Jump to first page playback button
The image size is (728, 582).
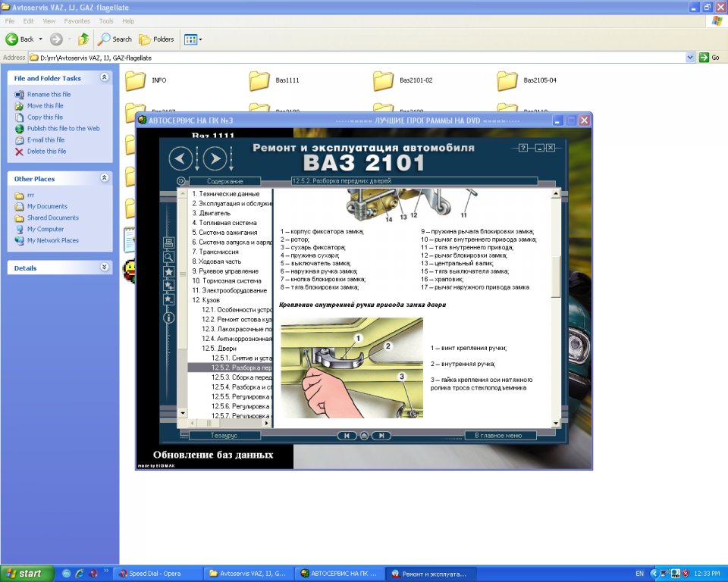point(347,435)
